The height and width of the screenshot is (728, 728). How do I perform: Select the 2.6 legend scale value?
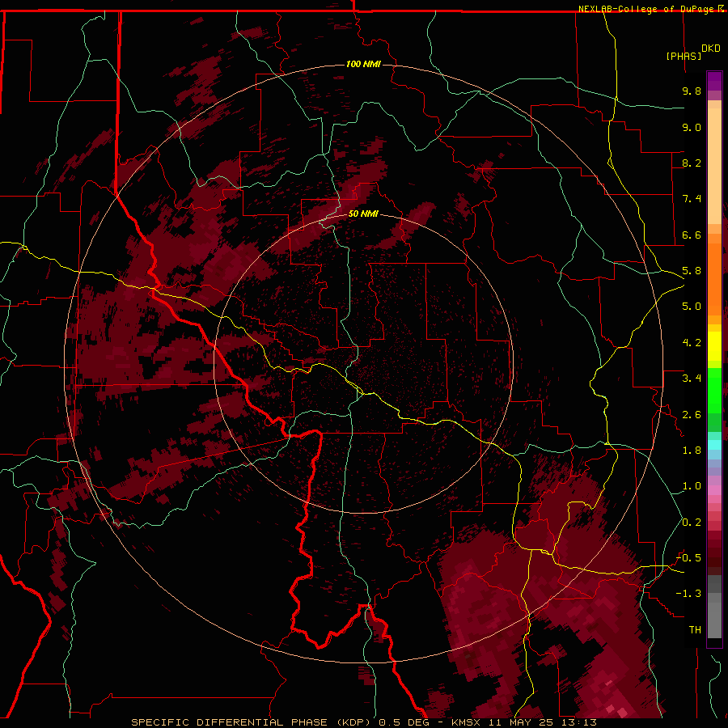[692, 415]
